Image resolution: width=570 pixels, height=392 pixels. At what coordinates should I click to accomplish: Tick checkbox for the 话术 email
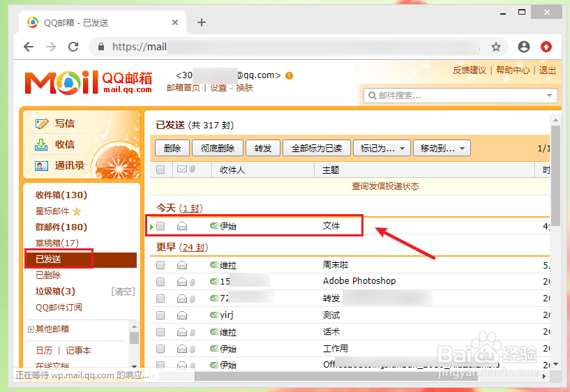[160, 332]
